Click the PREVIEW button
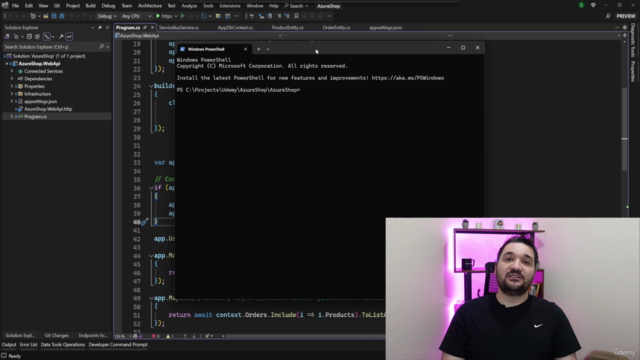 click(x=625, y=16)
